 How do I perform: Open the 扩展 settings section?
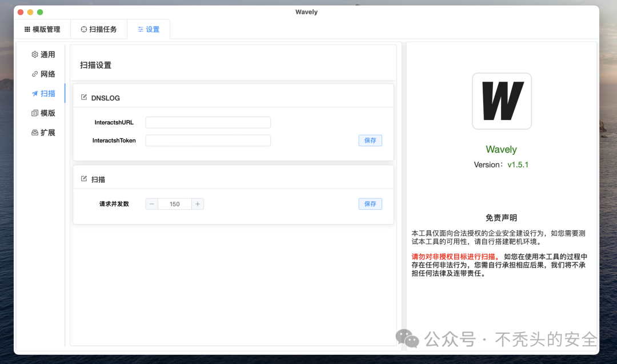43,133
